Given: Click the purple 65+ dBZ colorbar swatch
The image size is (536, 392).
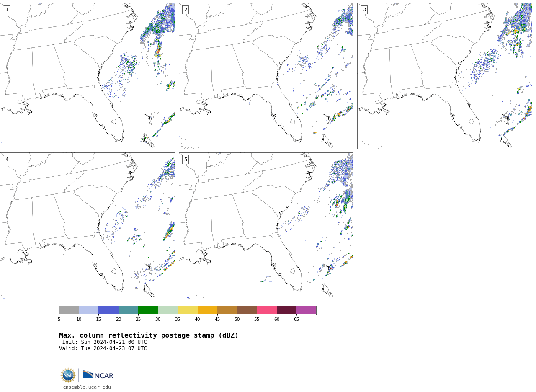Looking at the screenshot, I should [x=306, y=310].
